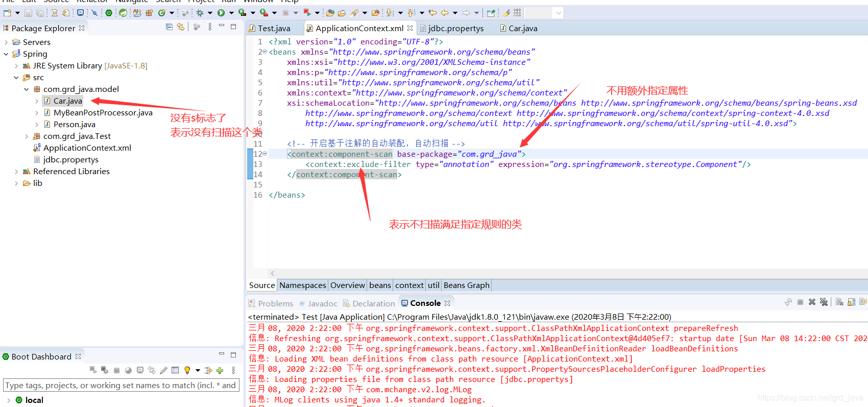Click the green Run toolbar button
The image size is (868, 407).
pyautogui.click(x=221, y=13)
